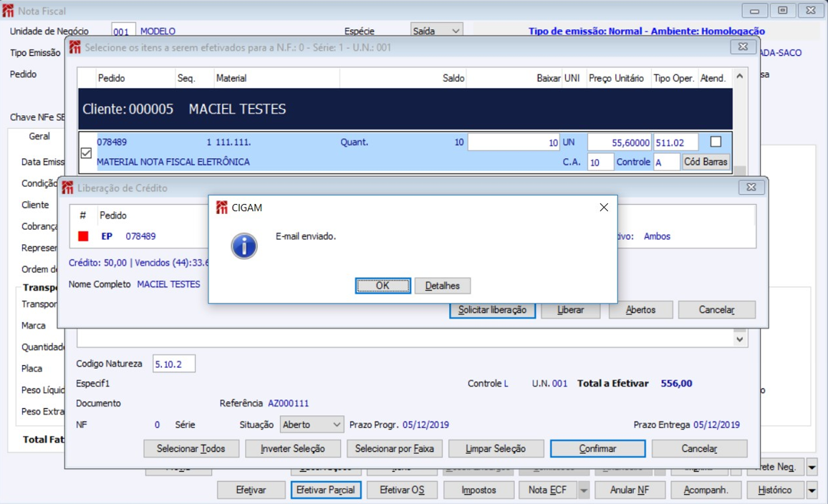Expand the arrow next to Histórico
The width and height of the screenshot is (828, 504).
click(812, 490)
